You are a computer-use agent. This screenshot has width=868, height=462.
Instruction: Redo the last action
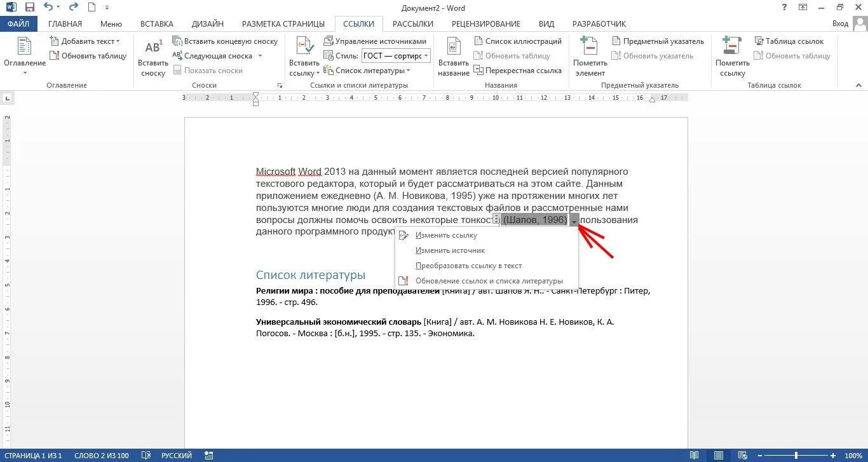click(x=73, y=8)
